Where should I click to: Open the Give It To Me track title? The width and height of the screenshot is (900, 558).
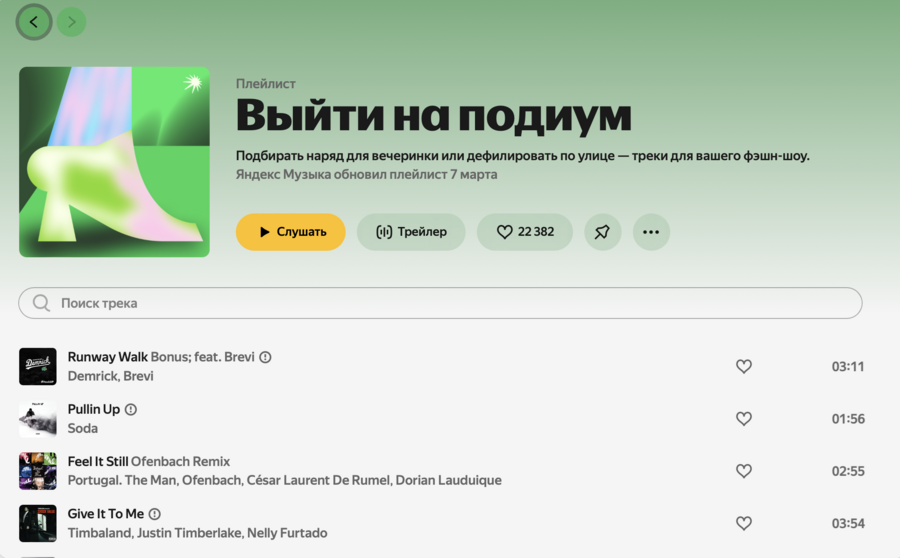point(106,514)
